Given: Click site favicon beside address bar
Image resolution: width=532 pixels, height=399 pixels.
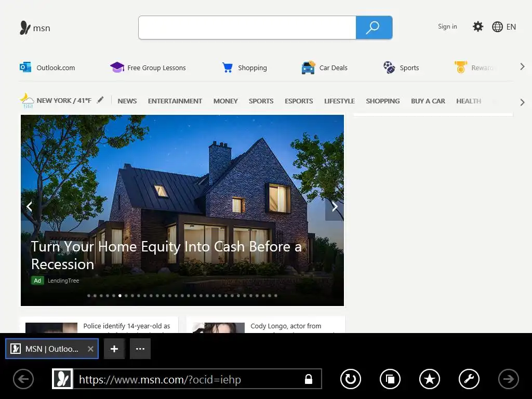Looking at the screenshot, I should coord(62,379).
